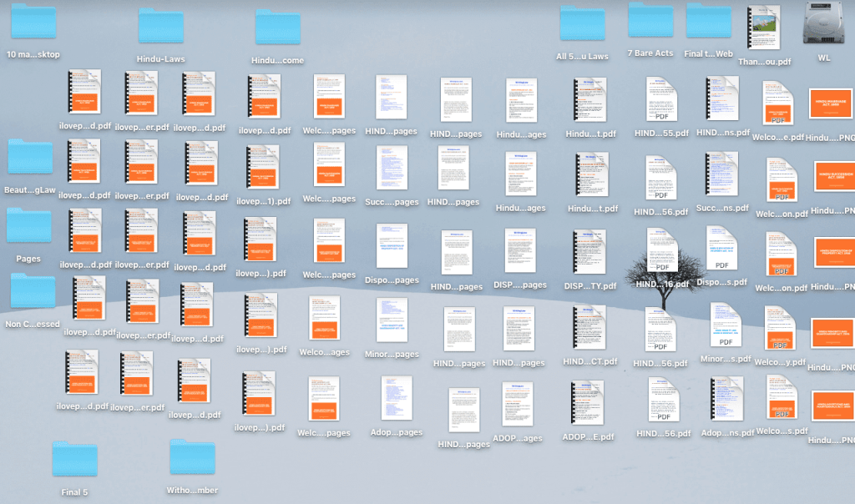The image size is (855, 504).
Task: Select the 'Witho...mber' folder icon
Action: (192, 456)
